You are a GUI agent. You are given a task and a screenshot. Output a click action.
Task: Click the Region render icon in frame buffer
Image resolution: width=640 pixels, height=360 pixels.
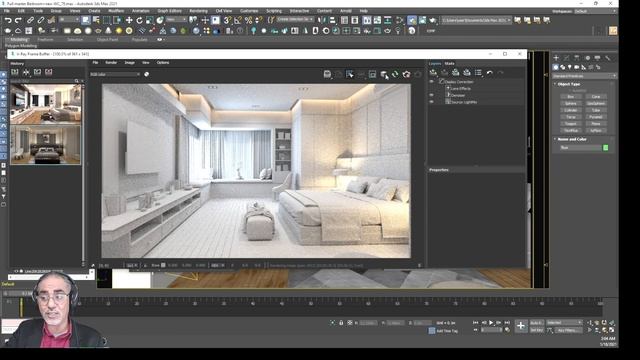point(372,74)
